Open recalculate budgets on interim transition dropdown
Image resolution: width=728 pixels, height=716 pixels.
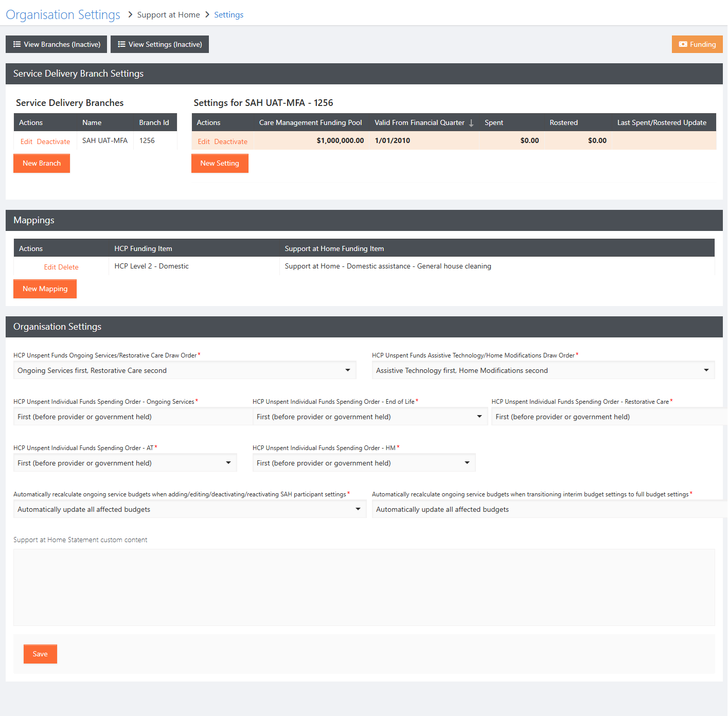pyautogui.click(x=549, y=509)
